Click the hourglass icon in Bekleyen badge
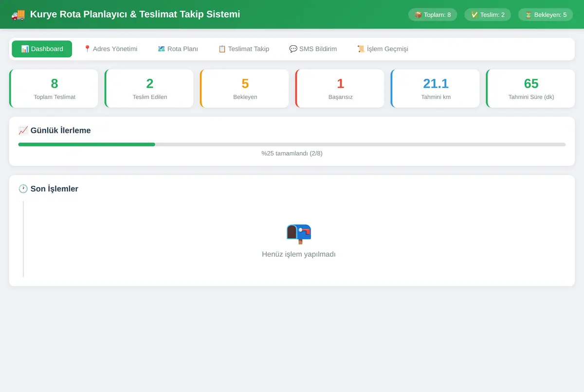The width and height of the screenshot is (584, 392). [x=529, y=15]
